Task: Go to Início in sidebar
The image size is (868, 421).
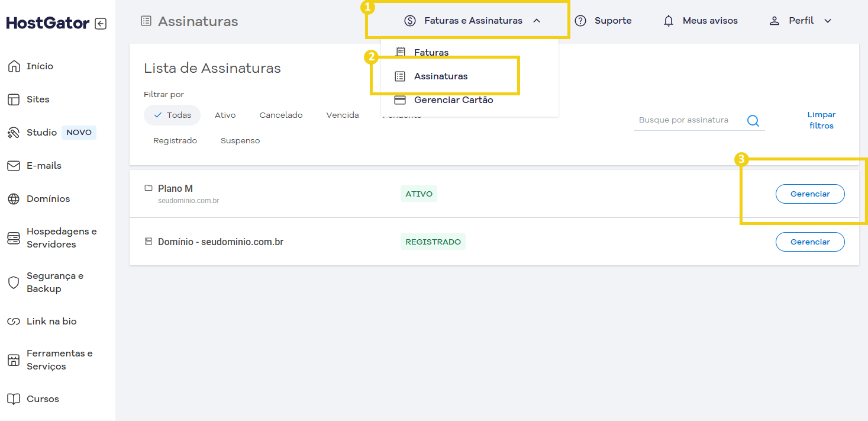Action: pyautogui.click(x=40, y=66)
